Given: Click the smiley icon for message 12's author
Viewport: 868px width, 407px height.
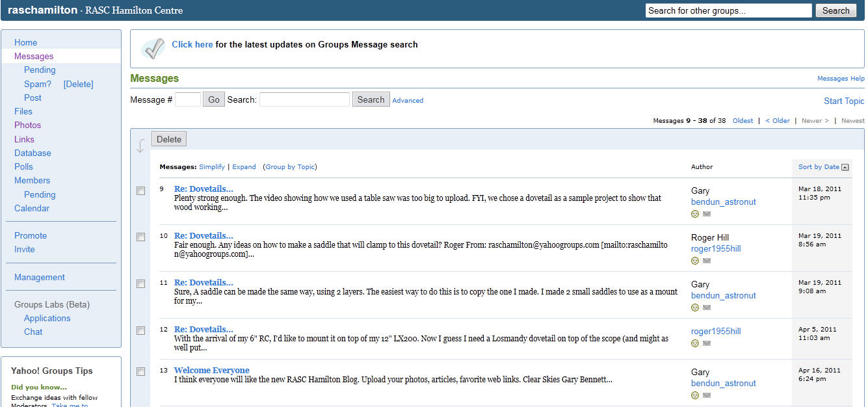Looking at the screenshot, I should [x=695, y=343].
